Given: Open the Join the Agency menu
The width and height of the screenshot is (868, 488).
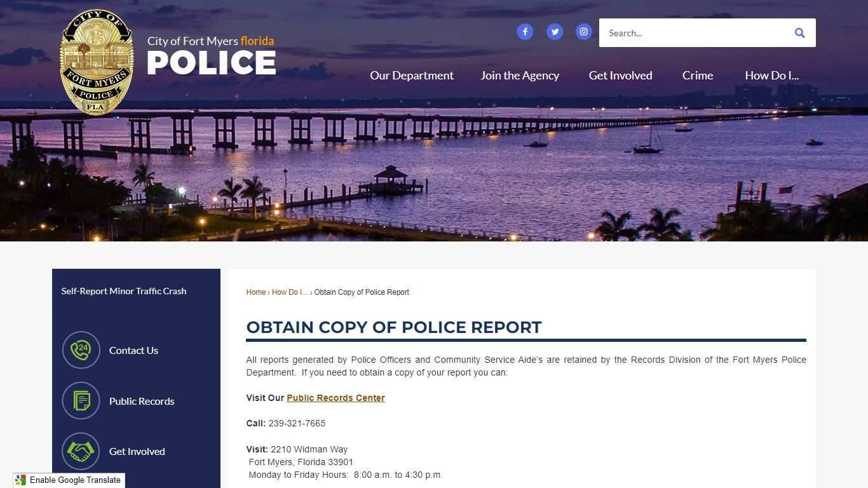Looking at the screenshot, I should coord(520,76).
